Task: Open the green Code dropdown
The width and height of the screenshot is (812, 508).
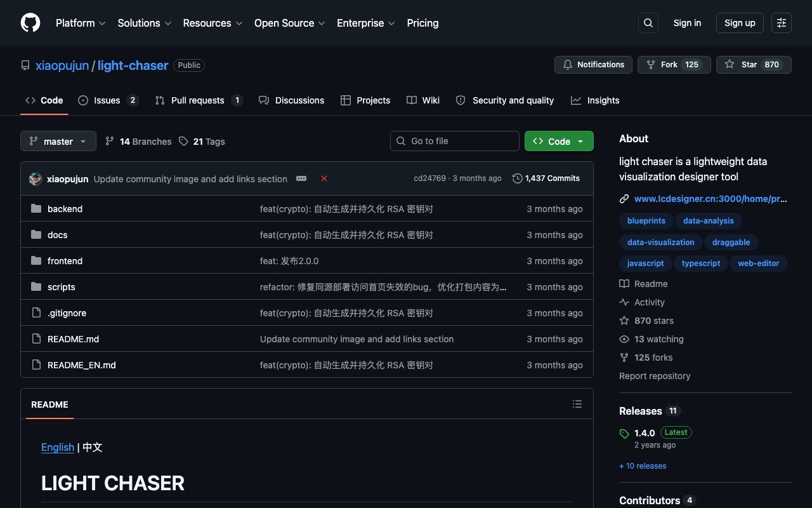Action: [559, 141]
